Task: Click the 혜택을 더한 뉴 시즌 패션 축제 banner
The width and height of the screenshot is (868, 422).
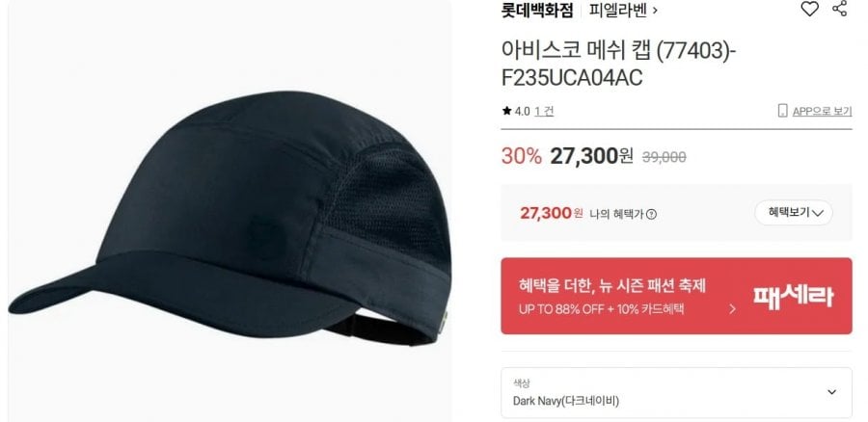Action: tap(676, 296)
